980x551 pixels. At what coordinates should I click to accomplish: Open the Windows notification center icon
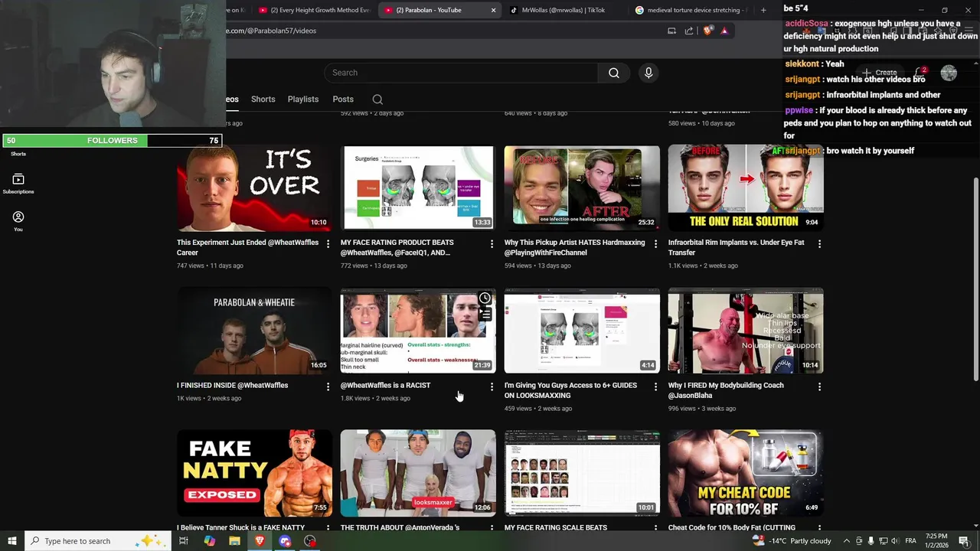click(964, 541)
